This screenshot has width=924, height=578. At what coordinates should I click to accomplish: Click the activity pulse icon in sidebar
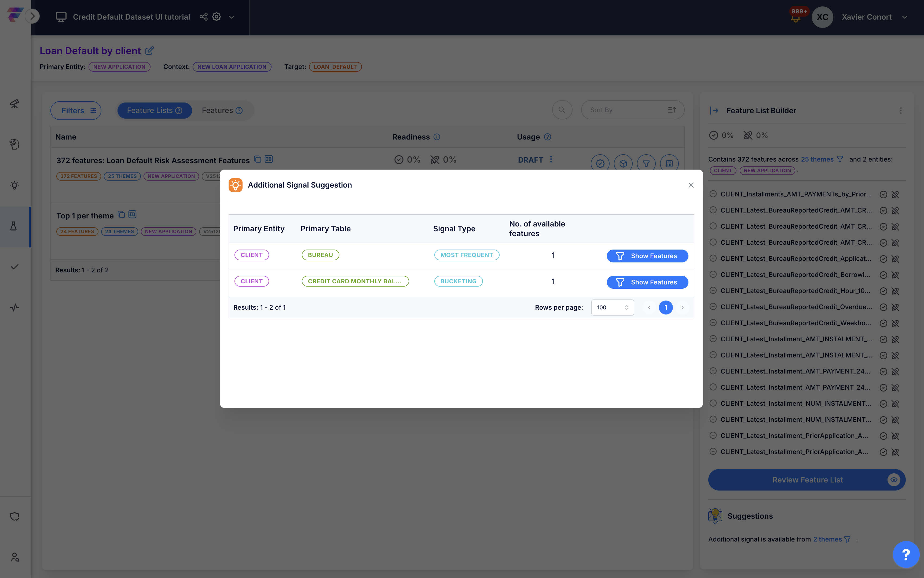[x=14, y=307]
